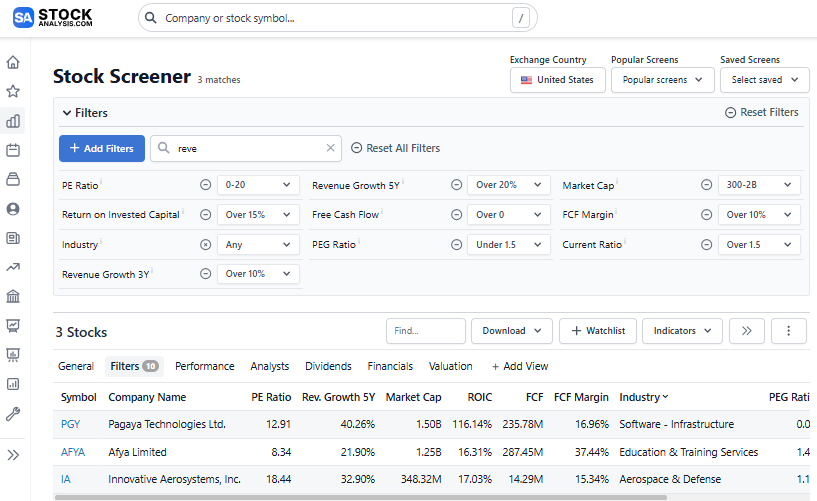
Task: Remove the FCF Margin filter
Action: tap(707, 215)
